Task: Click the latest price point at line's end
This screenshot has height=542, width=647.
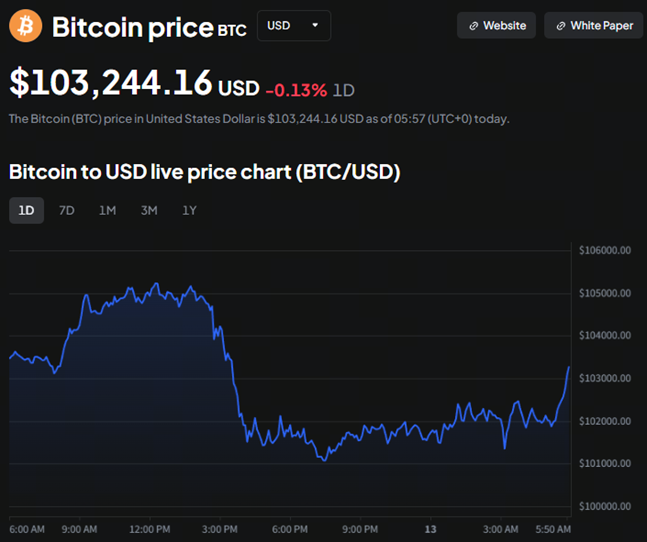Action: [569, 367]
